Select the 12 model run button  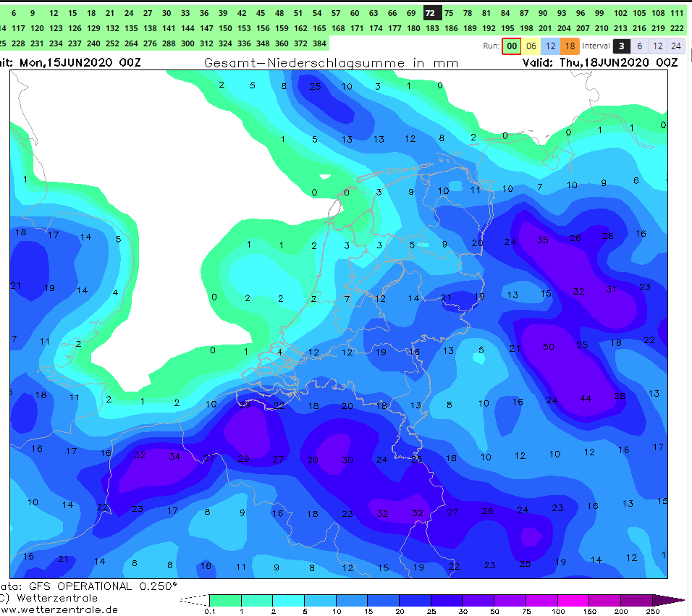[x=550, y=46]
